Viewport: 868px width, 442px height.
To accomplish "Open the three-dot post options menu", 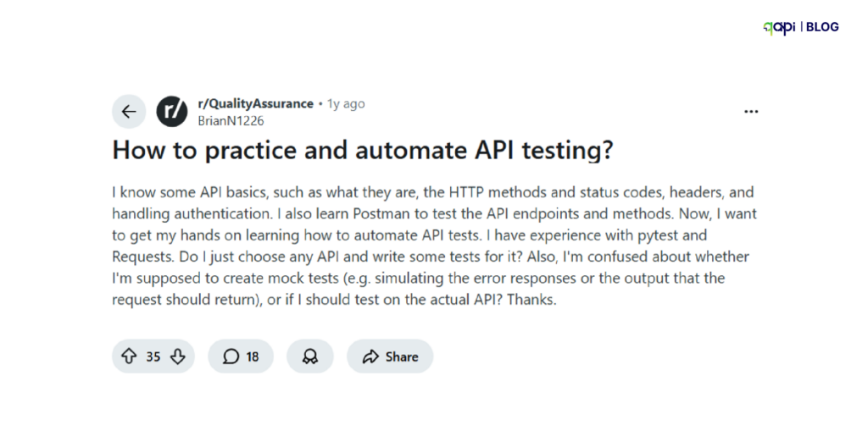I will pyautogui.click(x=751, y=111).
